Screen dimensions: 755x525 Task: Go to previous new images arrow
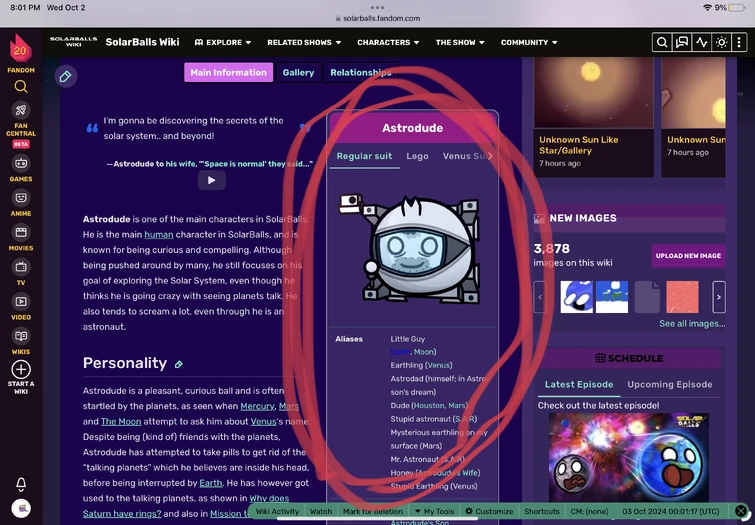coord(540,297)
